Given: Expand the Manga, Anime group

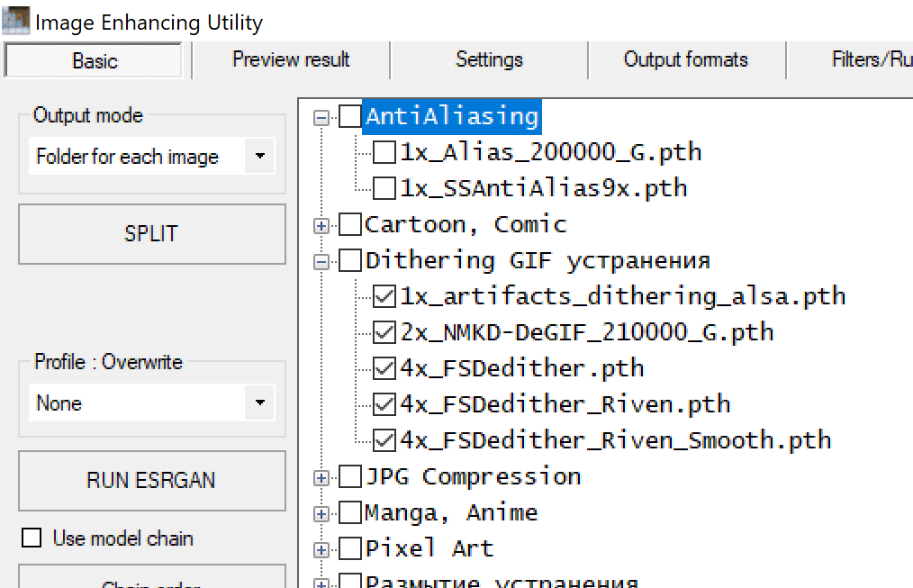Looking at the screenshot, I should click(321, 511).
